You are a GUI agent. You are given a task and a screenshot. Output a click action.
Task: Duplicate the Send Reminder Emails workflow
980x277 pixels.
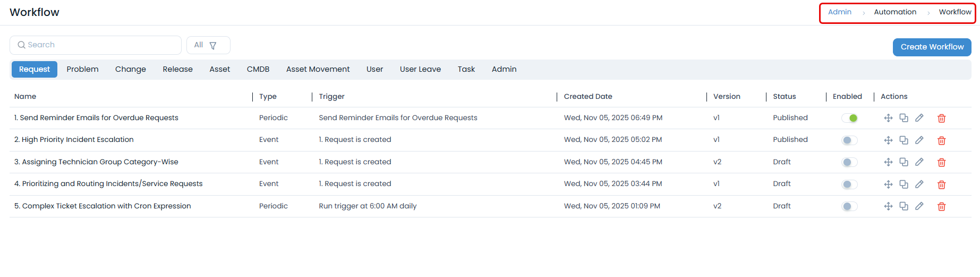[904, 118]
